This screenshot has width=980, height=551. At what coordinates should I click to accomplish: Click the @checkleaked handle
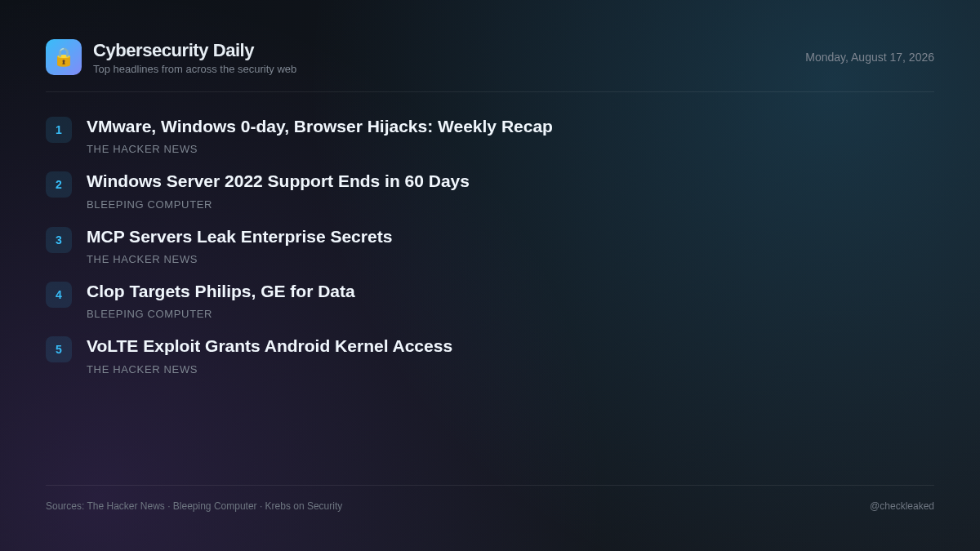coord(902,506)
